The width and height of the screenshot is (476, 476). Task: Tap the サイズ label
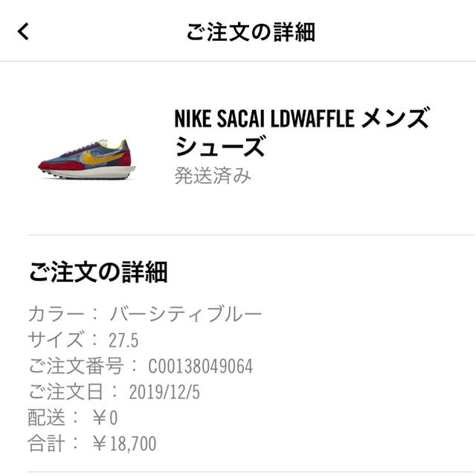coord(55,340)
